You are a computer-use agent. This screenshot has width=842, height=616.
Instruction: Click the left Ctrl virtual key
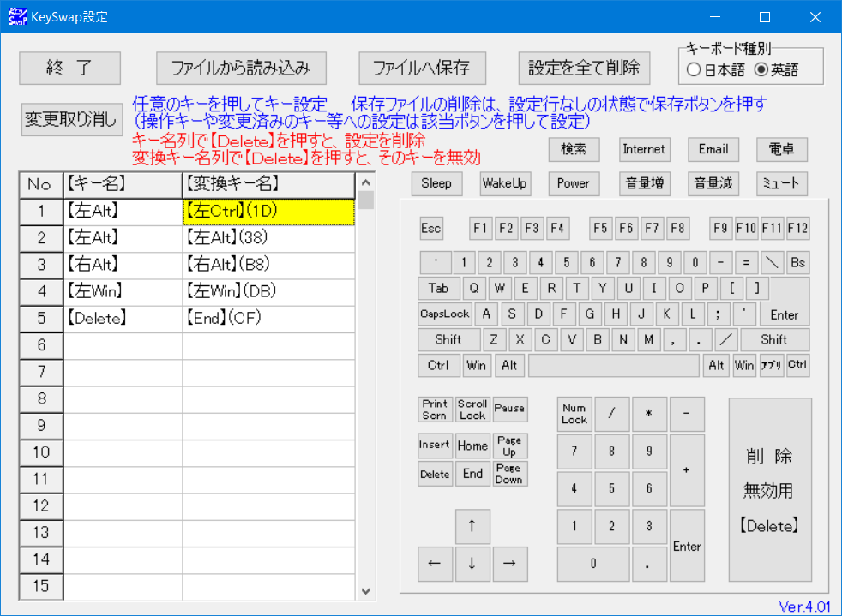[439, 366]
